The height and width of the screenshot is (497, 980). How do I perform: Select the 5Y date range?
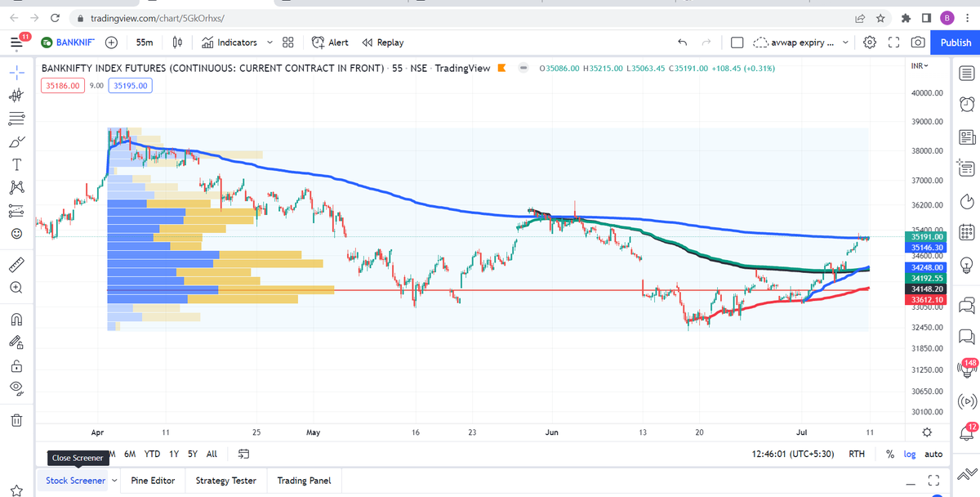193,454
